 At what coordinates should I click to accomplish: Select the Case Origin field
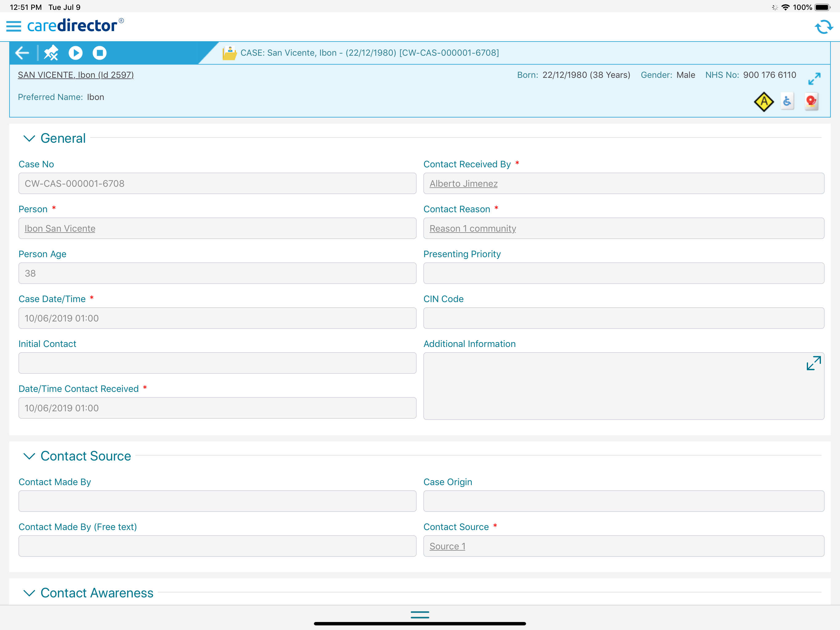click(x=624, y=501)
